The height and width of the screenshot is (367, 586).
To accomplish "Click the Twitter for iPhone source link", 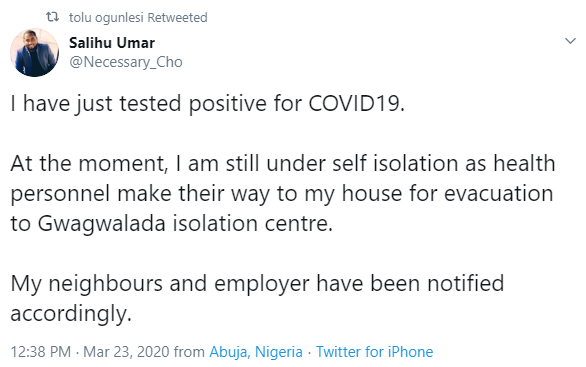I will point(374,352).
